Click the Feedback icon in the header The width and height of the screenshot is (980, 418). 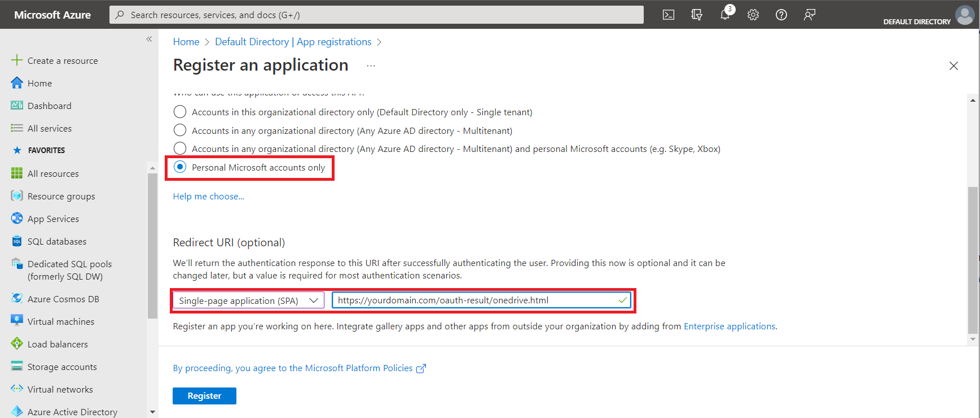(810, 15)
